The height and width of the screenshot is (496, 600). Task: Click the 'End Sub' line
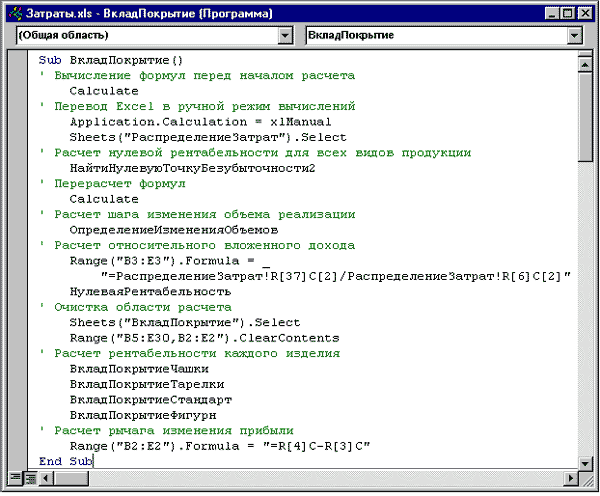click(65, 461)
